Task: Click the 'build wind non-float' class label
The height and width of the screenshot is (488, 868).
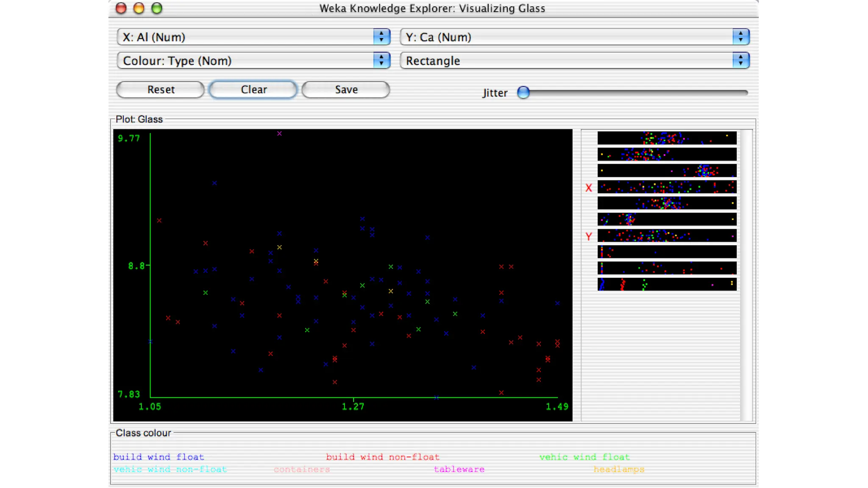Action: tap(382, 457)
